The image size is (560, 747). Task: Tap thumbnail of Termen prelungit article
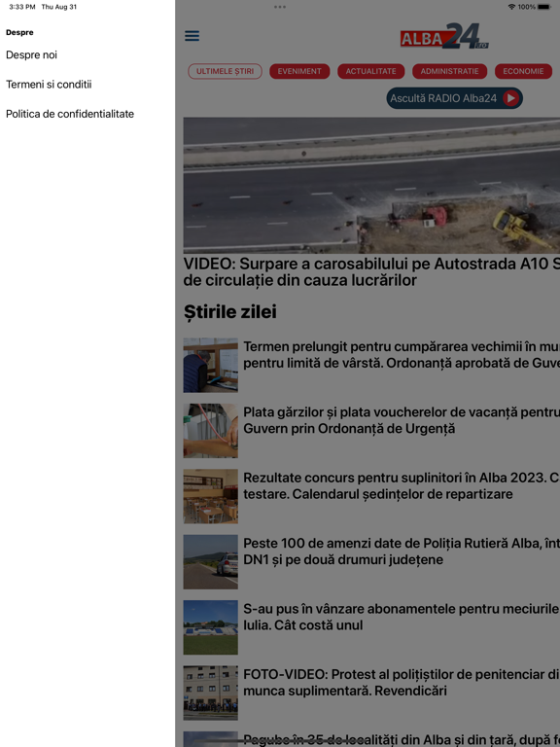210,365
